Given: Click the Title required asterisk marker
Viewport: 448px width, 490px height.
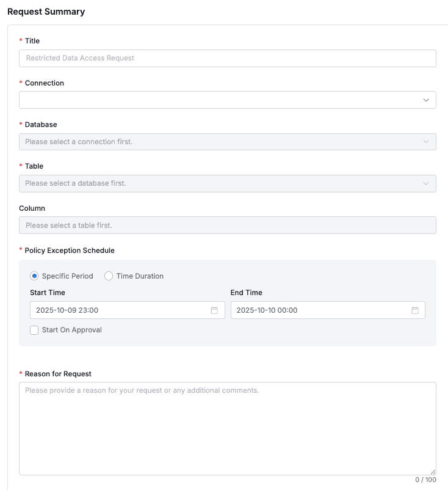Looking at the screenshot, I should click(20, 41).
